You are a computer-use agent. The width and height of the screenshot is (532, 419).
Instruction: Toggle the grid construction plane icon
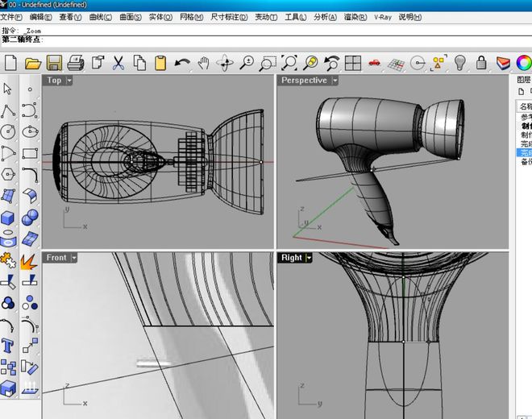[x=396, y=62]
